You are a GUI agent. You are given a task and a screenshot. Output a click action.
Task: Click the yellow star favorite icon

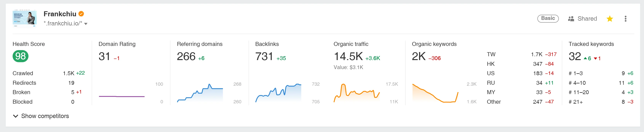[609, 19]
